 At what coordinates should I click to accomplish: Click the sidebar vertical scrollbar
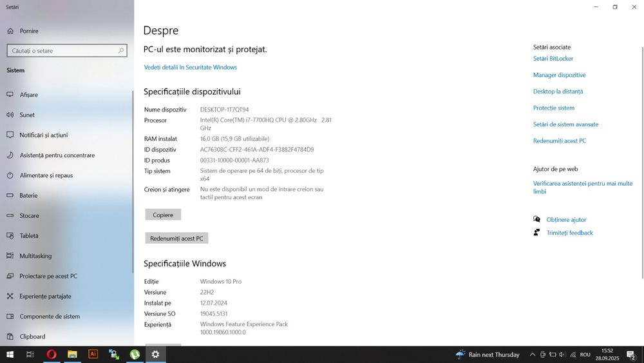(x=132, y=181)
